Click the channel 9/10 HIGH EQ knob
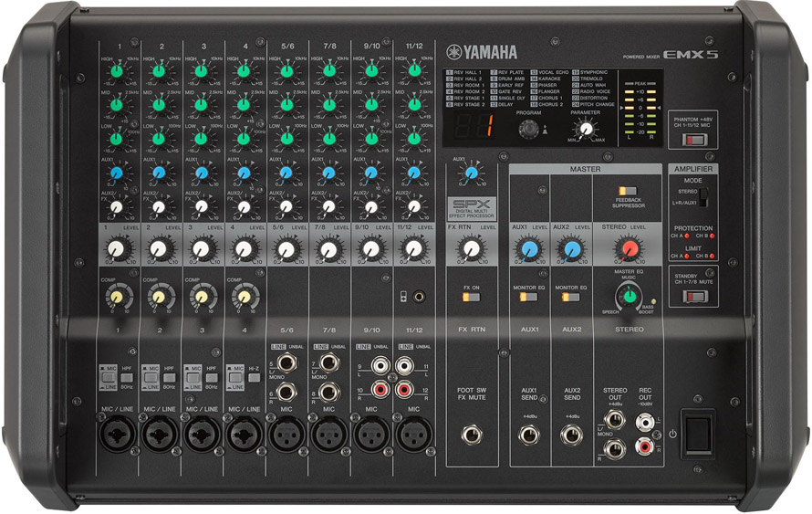Viewport: 812px width, 514px height. (x=371, y=71)
